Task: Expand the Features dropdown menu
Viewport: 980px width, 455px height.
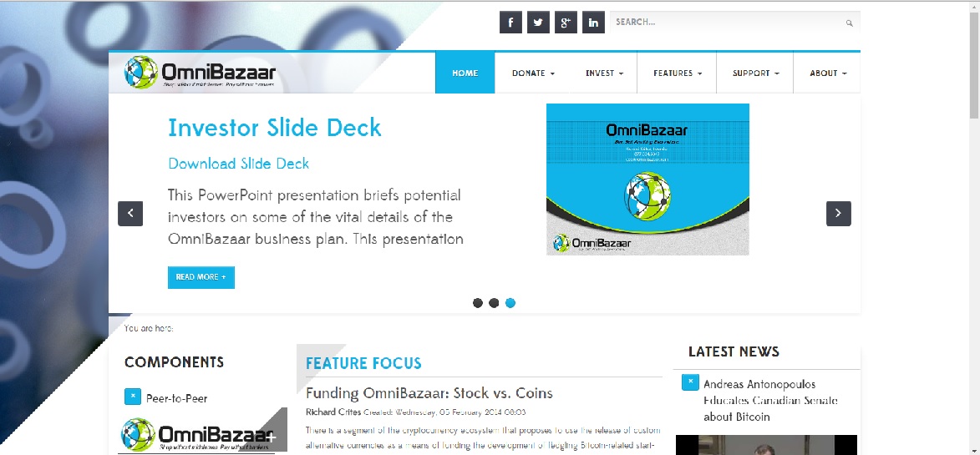Action: (x=677, y=73)
